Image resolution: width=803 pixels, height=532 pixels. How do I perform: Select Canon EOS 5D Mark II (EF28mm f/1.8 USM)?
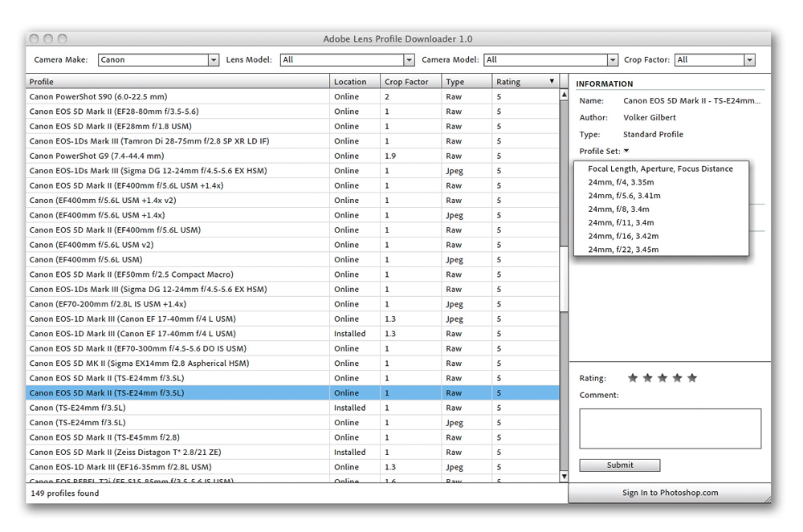point(292,126)
